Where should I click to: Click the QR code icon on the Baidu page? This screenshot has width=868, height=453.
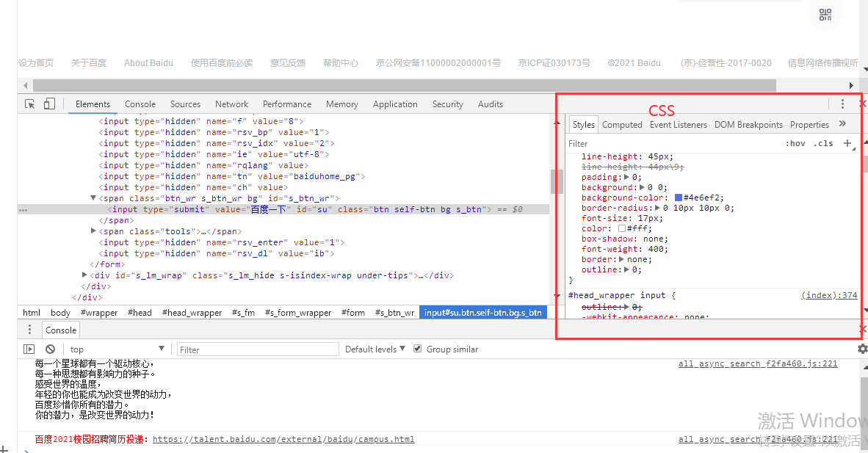[825, 15]
